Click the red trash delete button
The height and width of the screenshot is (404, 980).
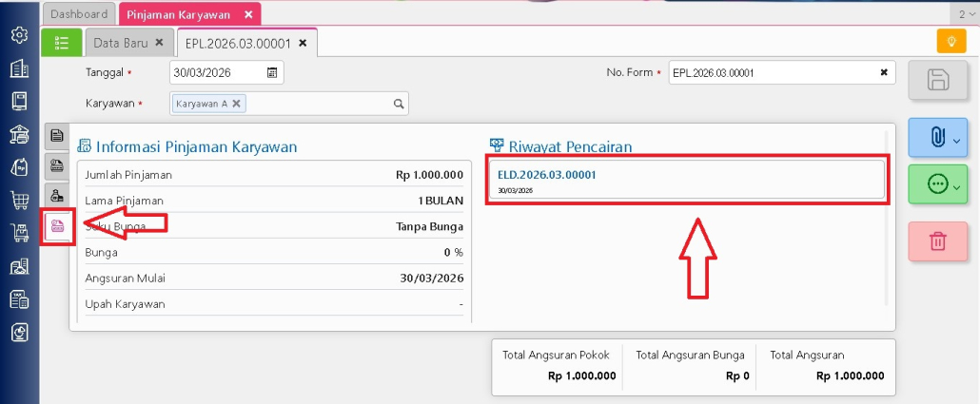tap(937, 241)
